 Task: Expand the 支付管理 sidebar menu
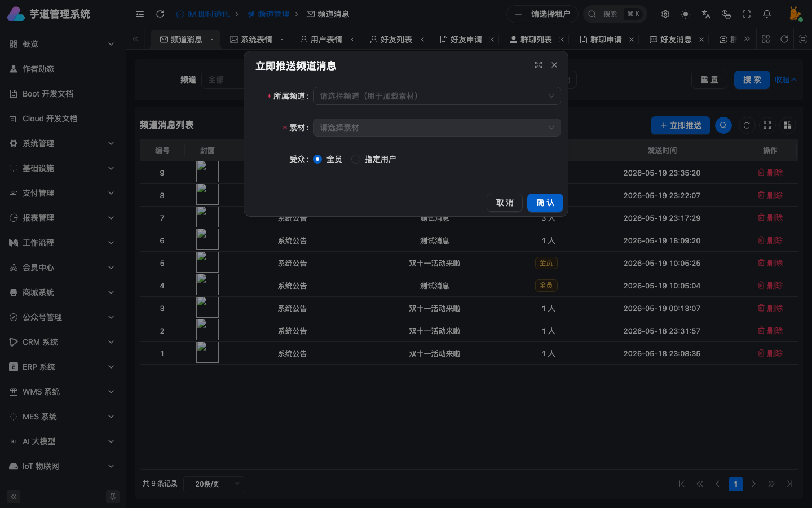click(63, 193)
